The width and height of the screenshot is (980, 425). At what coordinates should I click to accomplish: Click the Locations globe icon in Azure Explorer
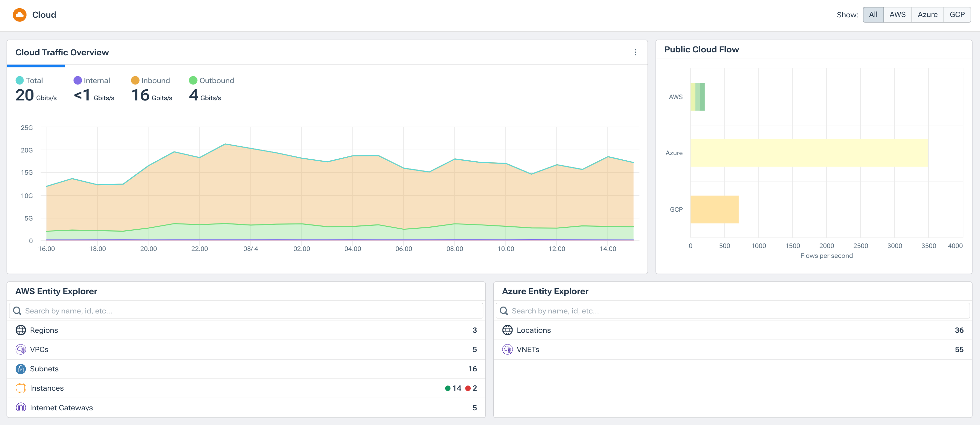[x=507, y=330]
